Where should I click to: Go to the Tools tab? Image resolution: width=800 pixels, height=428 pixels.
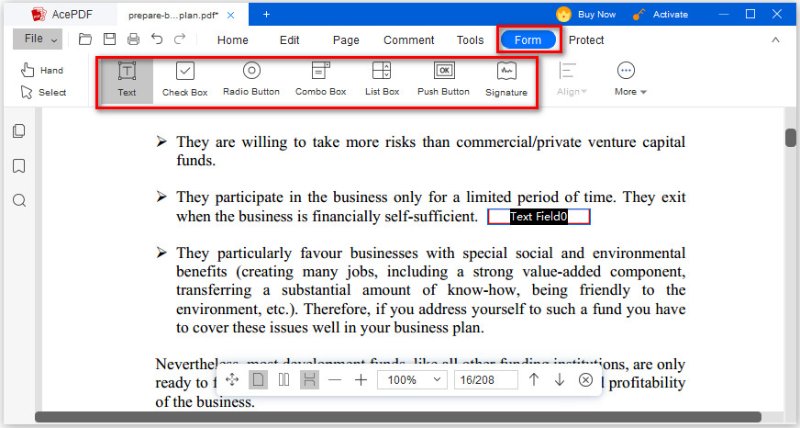[470, 40]
